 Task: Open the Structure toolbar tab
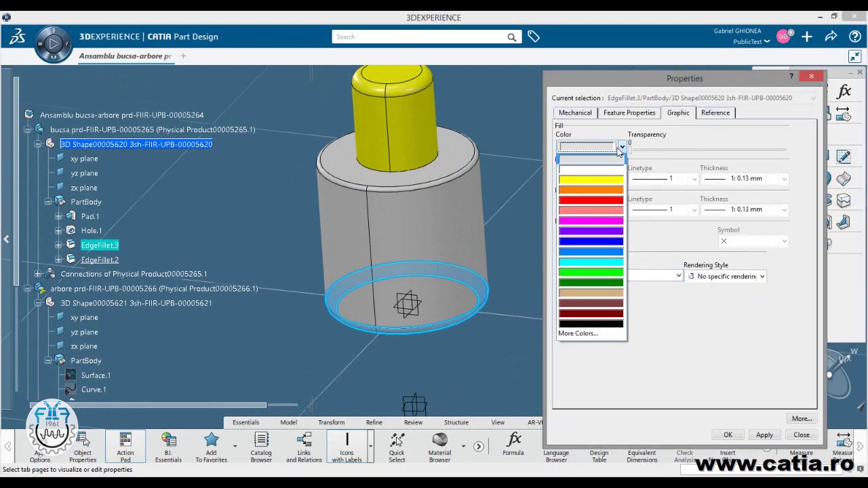click(456, 422)
